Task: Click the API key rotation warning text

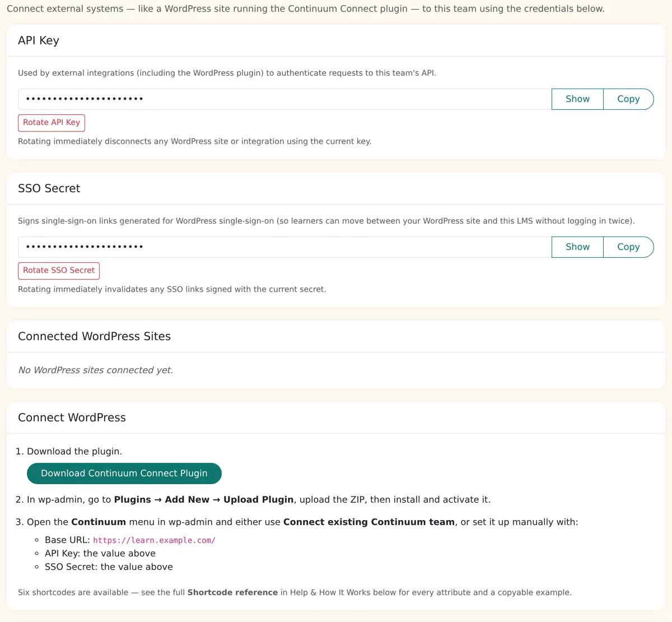Action: point(195,142)
